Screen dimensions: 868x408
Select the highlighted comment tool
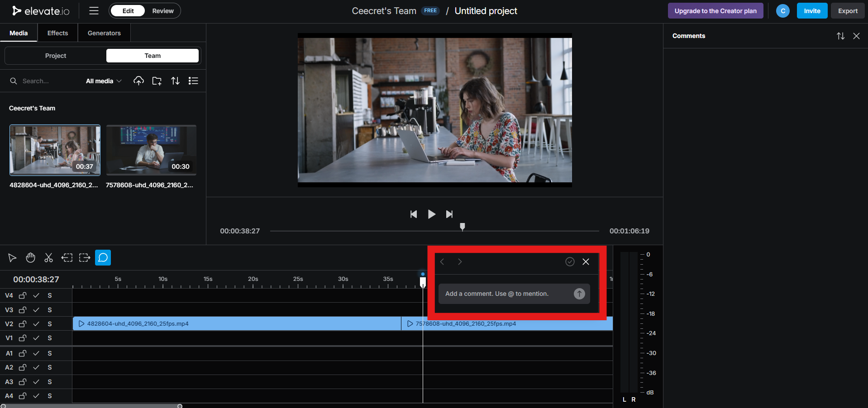point(103,257)
